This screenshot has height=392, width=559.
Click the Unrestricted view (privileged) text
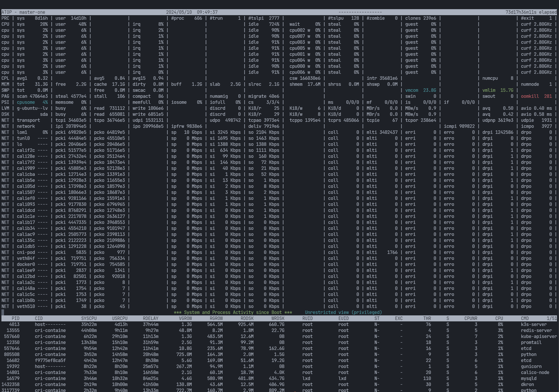(x=343, y=312)
